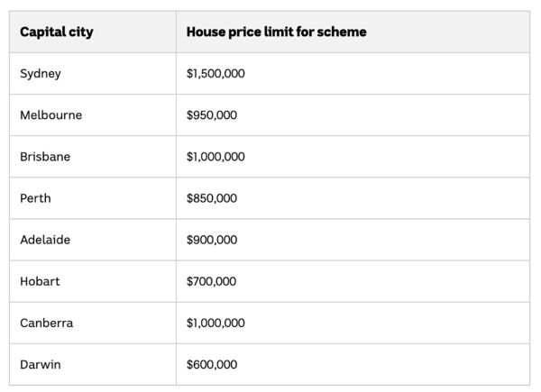This screenshot has width=541, height=392.
Task: Select the $700,000 price value
Action: pyautogui.click(x=212, y=281)
